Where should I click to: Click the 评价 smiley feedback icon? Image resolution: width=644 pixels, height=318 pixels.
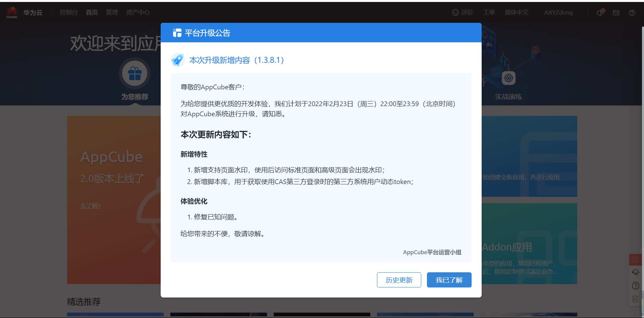(455, 12)
